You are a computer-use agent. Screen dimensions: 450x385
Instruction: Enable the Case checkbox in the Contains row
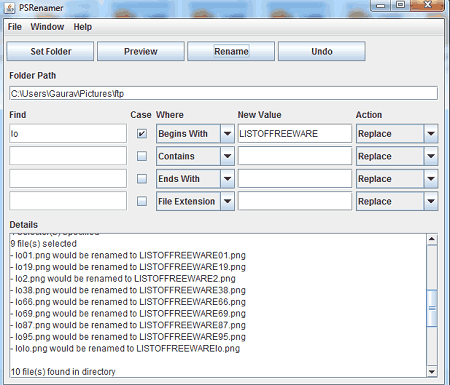(142, 156)
